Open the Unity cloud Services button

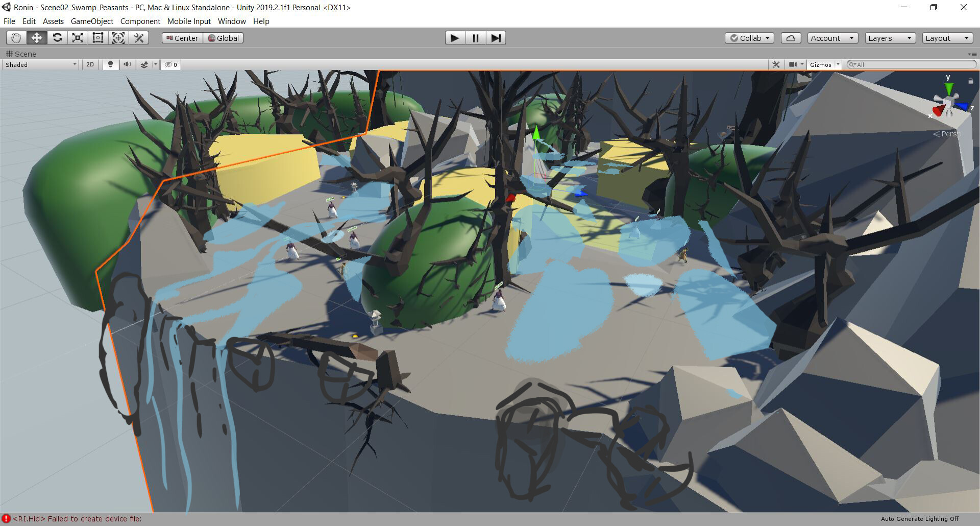[x=791, y=38]
